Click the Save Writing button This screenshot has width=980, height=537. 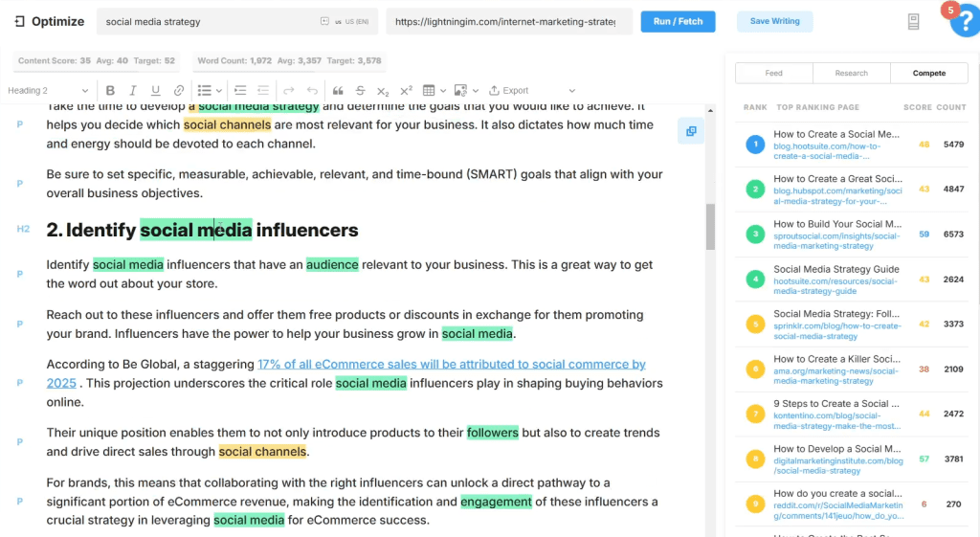click(x=774, y=21)
